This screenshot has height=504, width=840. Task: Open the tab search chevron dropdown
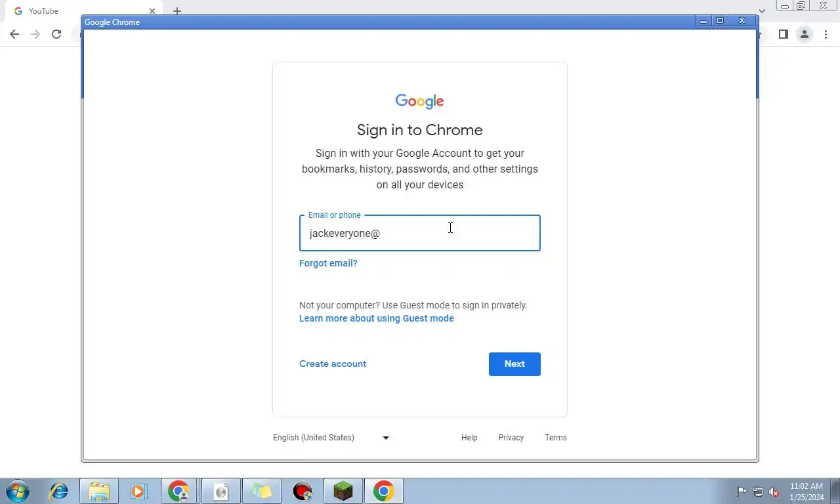point(762,11)
